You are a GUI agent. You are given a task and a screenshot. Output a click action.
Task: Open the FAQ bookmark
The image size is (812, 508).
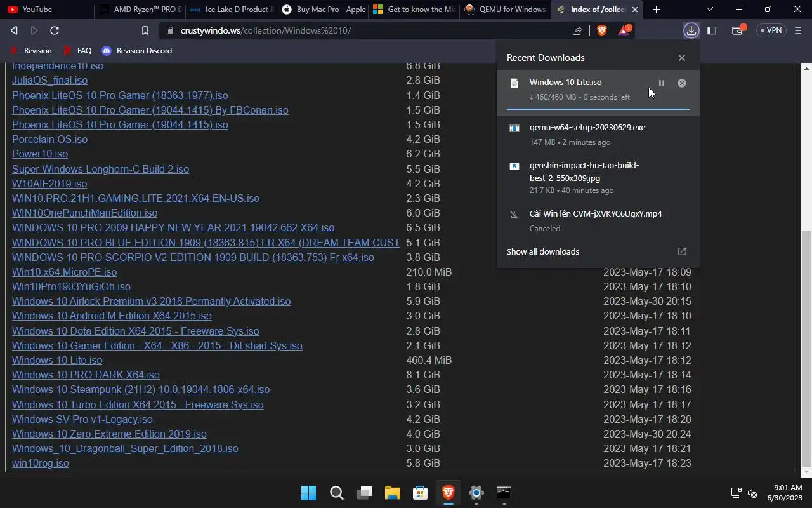(77, 51)
